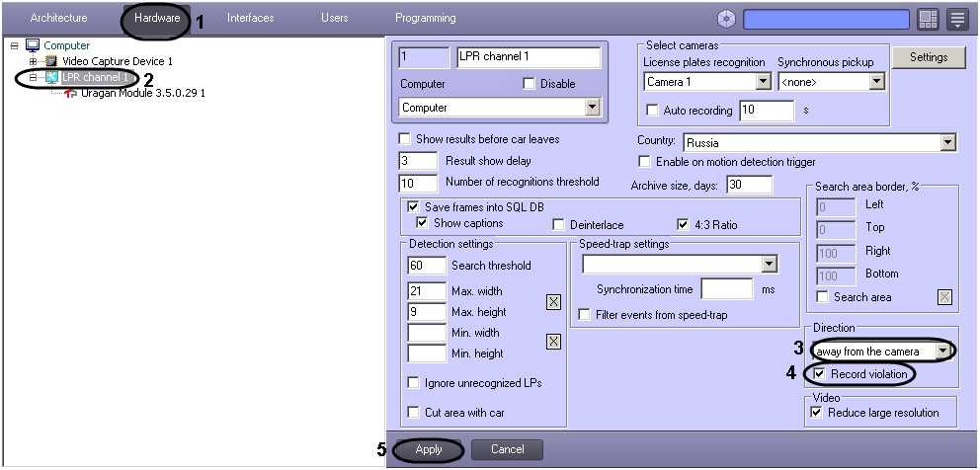Viewport: 980px width, 470px height.
Task: Collapse the LPR channel 1 node
Action: 34,77
